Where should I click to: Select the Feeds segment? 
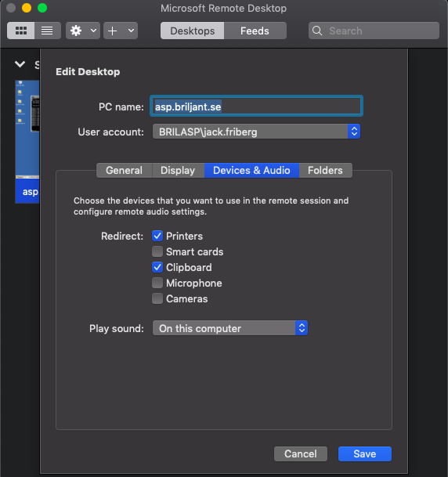(255, 31)
